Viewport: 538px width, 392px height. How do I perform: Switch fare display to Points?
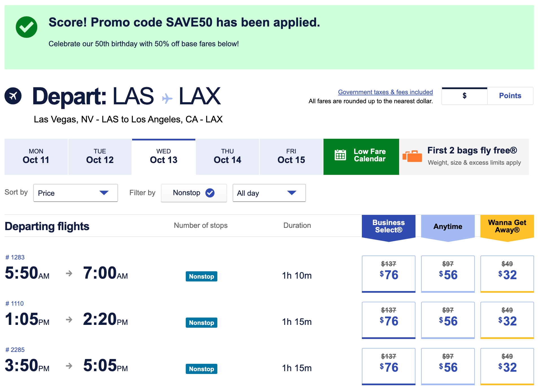(x=510, y=96)
